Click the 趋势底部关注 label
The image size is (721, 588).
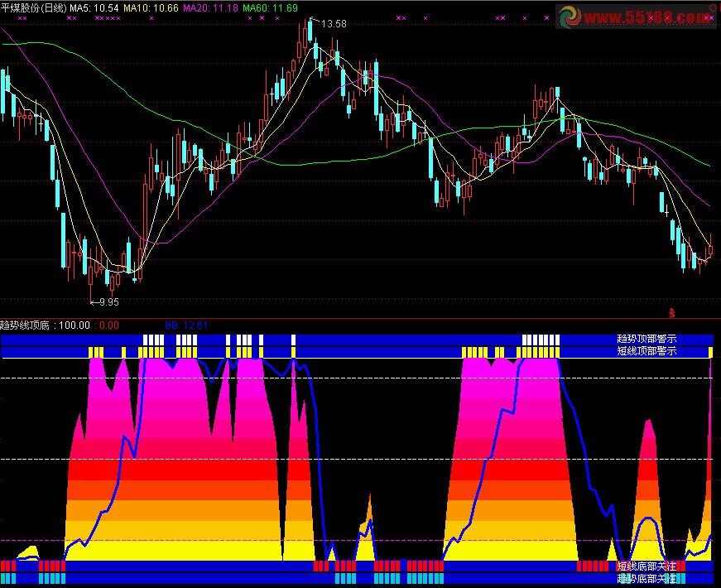[x=646, y=578]
